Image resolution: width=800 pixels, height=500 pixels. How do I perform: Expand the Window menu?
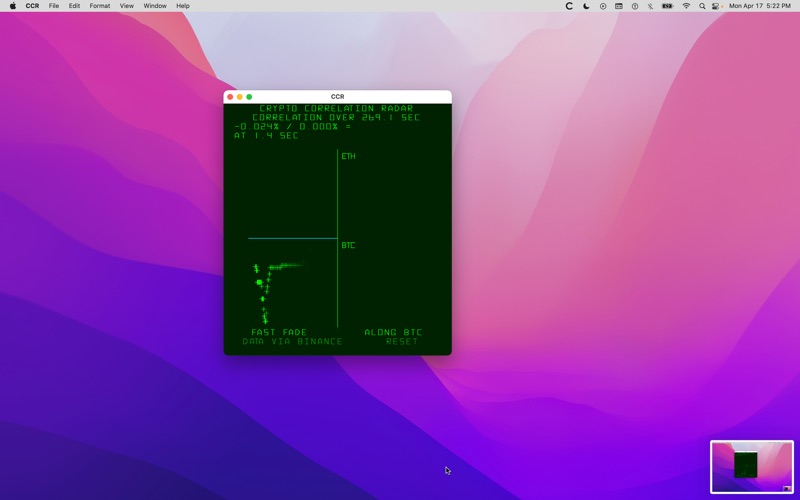tap(155, 6)
